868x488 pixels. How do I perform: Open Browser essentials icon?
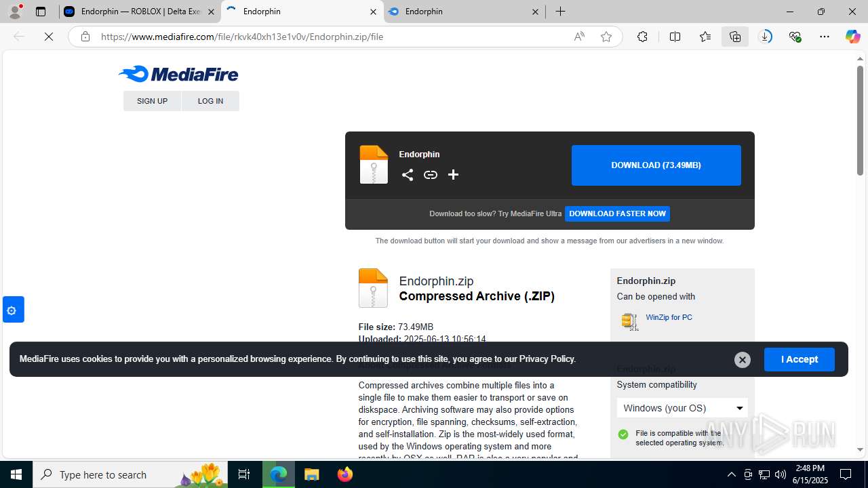pyautogui.click(x=795, y=37)
